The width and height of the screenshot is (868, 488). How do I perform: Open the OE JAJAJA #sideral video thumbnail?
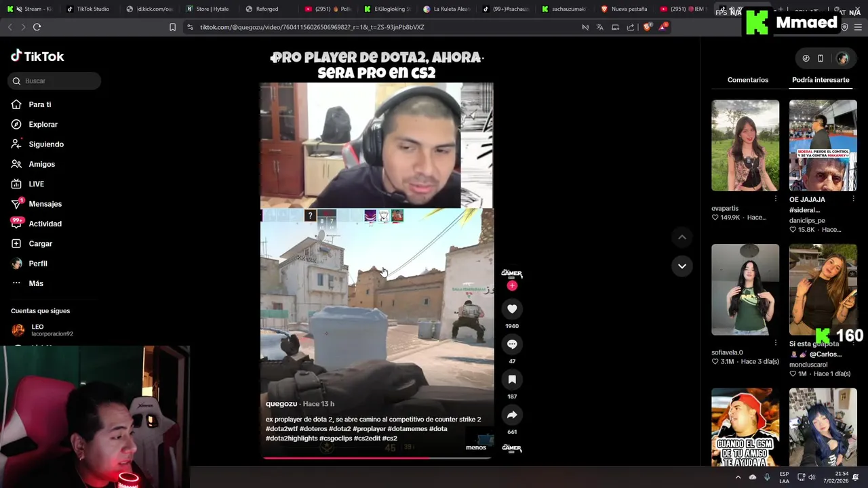pyautogui.click(x=823, y=146)
